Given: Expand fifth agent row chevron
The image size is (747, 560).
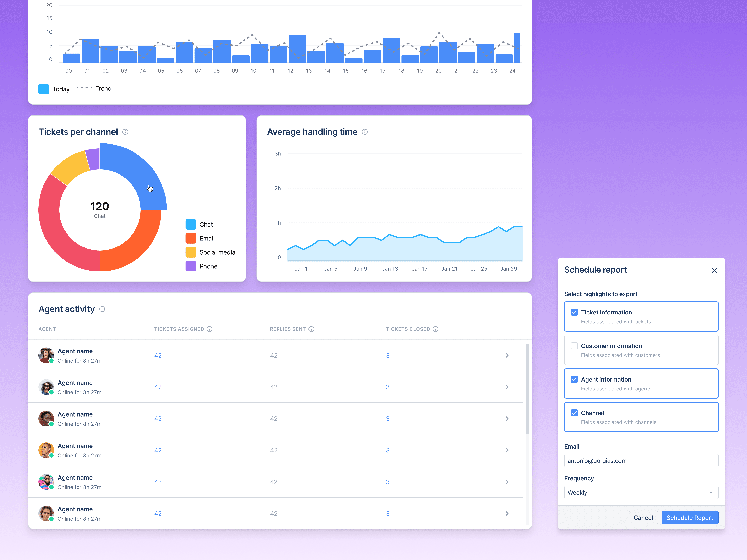Looking at the screenshot, I should coord(507,482).
